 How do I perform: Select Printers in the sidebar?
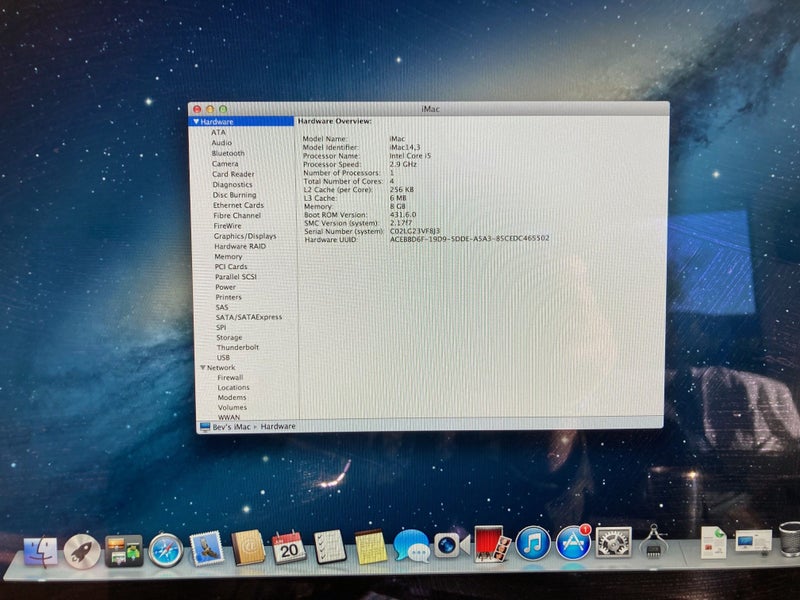(229, 297)
